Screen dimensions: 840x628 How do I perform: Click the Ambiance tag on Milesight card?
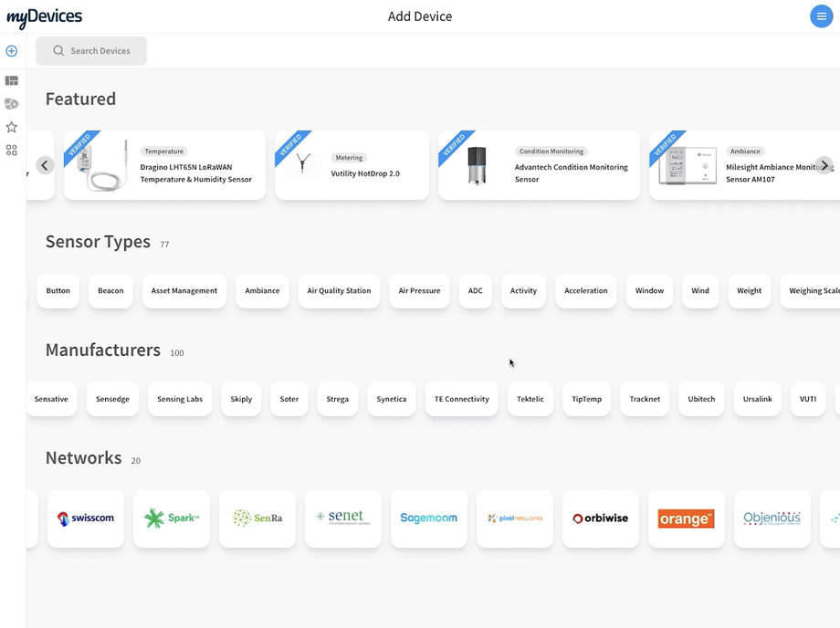[x=745, y=151]
